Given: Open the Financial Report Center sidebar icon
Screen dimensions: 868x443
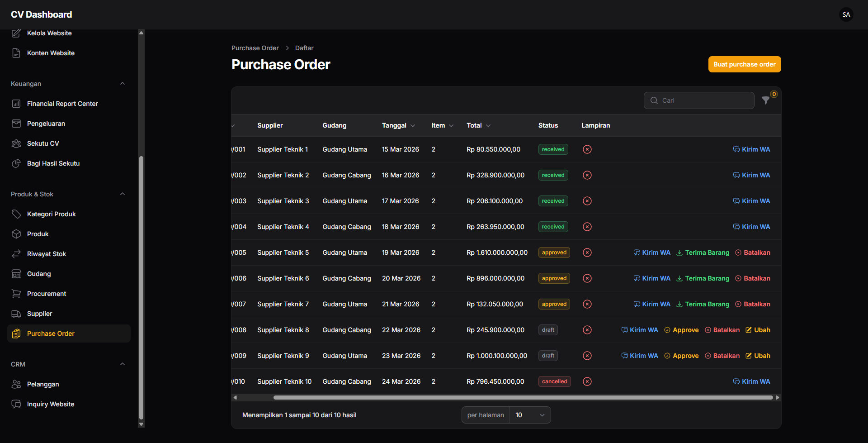Looking at the screenshot, I should 16,104.
